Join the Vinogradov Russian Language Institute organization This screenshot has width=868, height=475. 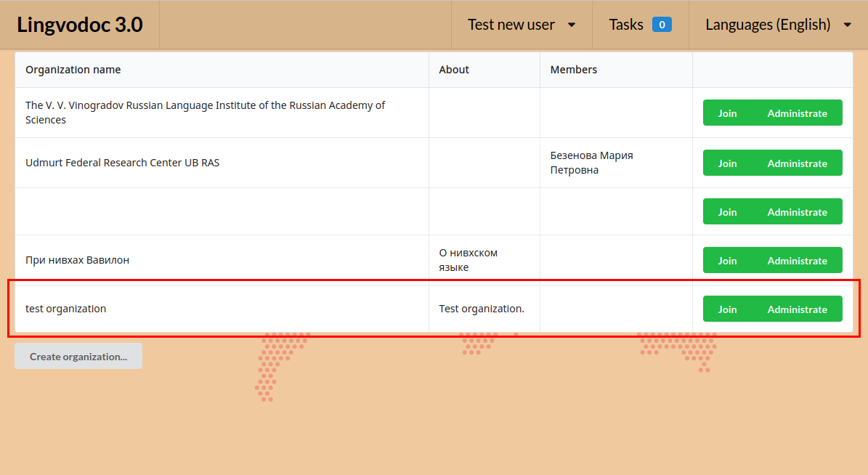pos(727,113)
